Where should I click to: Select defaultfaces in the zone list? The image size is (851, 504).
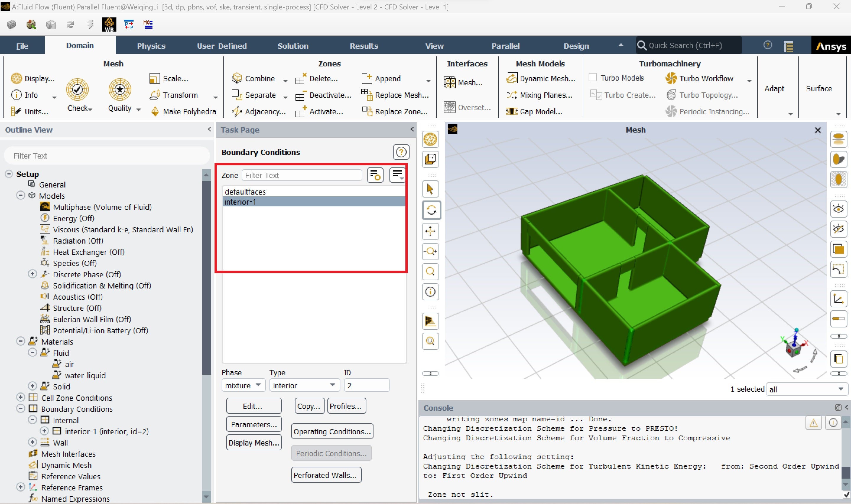(x=245, y=192)
